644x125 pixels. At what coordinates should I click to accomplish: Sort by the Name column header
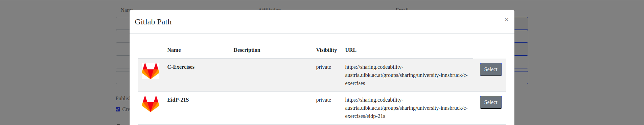point(174,50)
